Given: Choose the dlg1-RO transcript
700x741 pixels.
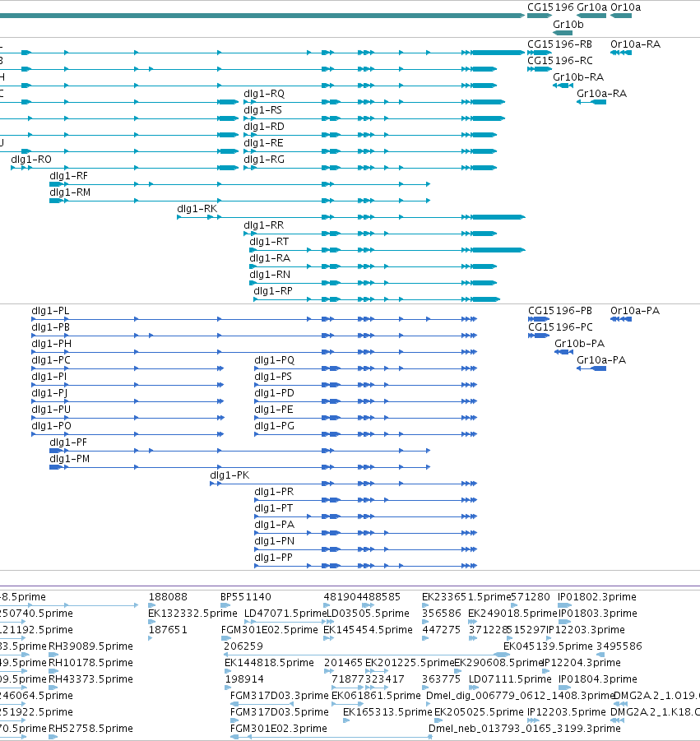Looking at the screenshot, I should [x=31, y=160].
